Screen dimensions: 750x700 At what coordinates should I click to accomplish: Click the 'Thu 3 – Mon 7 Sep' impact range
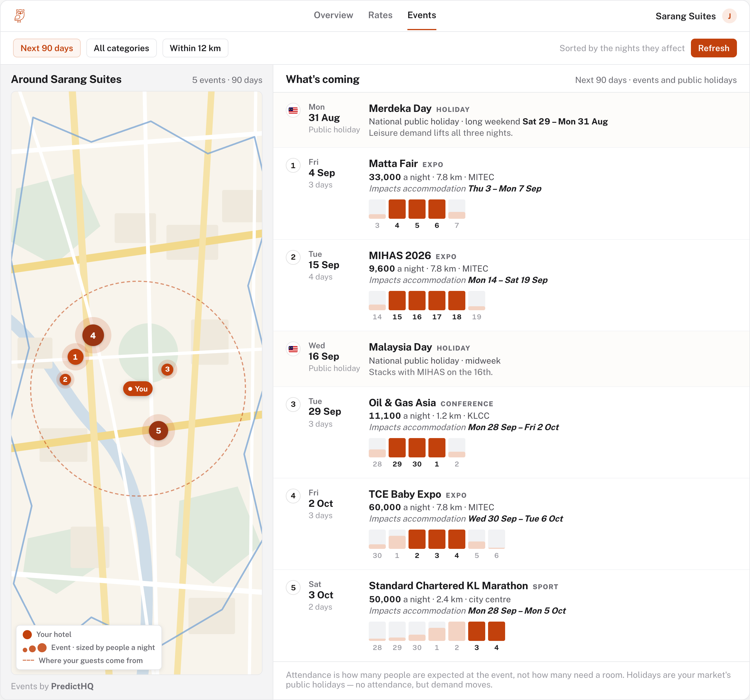point(505,188)
